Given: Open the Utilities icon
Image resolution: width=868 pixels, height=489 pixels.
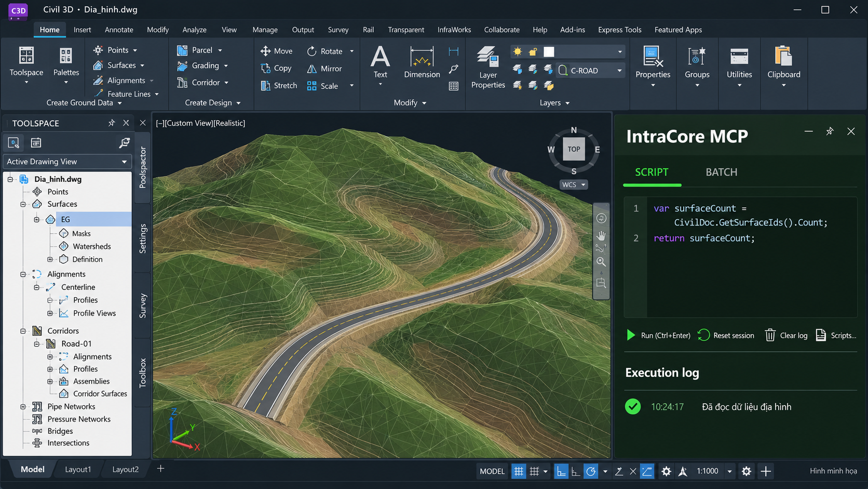Looking at the screenshot, I should coord(739,56).
